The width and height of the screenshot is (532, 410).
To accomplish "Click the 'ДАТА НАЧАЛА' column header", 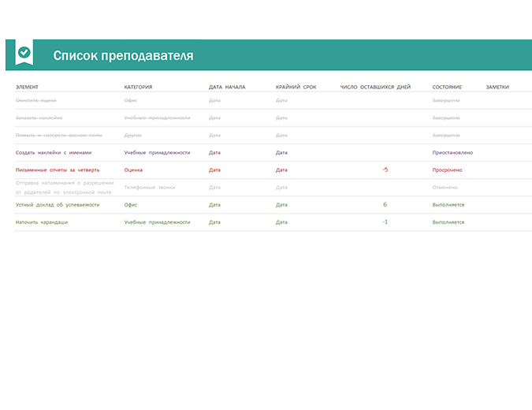I will (227, 88).
